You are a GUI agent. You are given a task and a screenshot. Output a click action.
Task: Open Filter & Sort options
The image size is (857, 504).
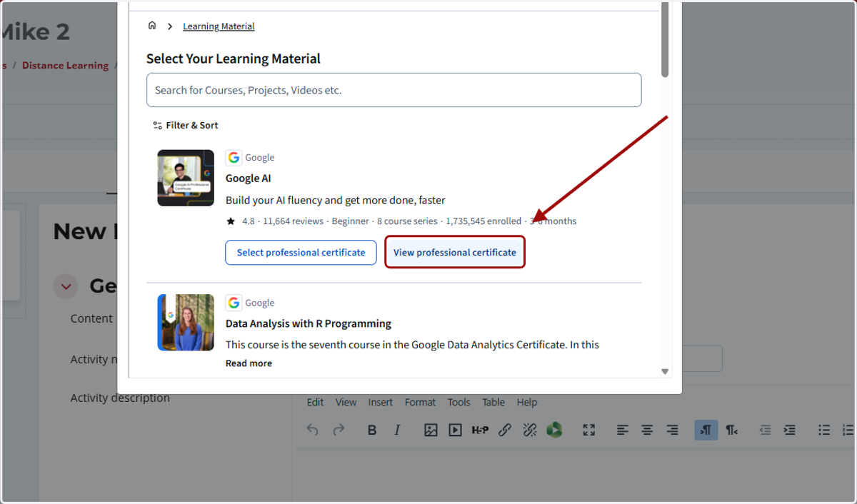(186, 125)
